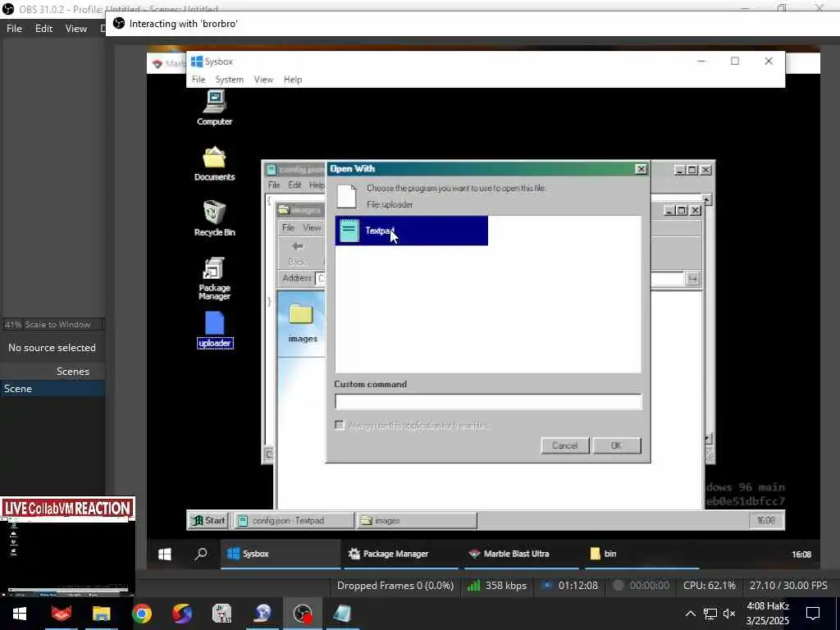Select Textpad in the Open With list
The image size is (840, 630).
pyautogui.click(x=412, y=231)
